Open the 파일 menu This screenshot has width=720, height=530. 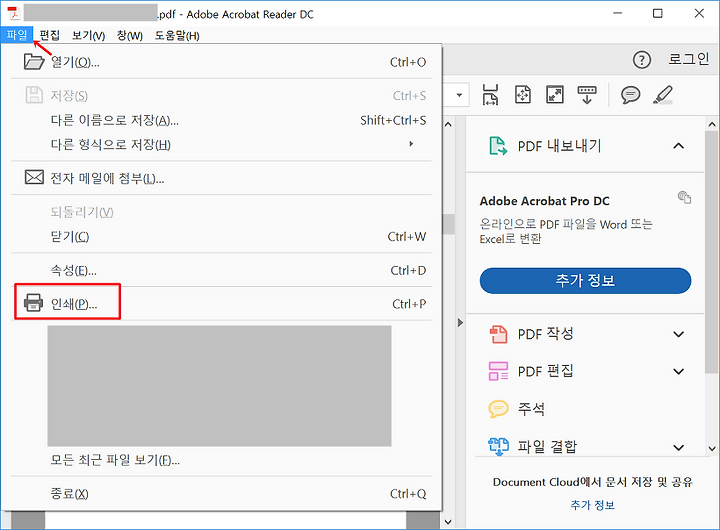[17, 35]
